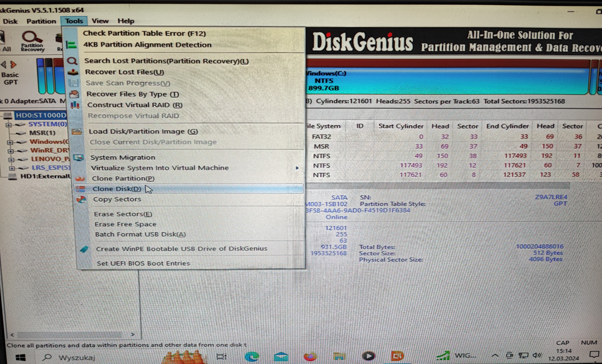The height and width of the screenshot is (364, 602).
Task: Expand the LRS_ESP(5) tree node
Action: click(x=12, y=168)
